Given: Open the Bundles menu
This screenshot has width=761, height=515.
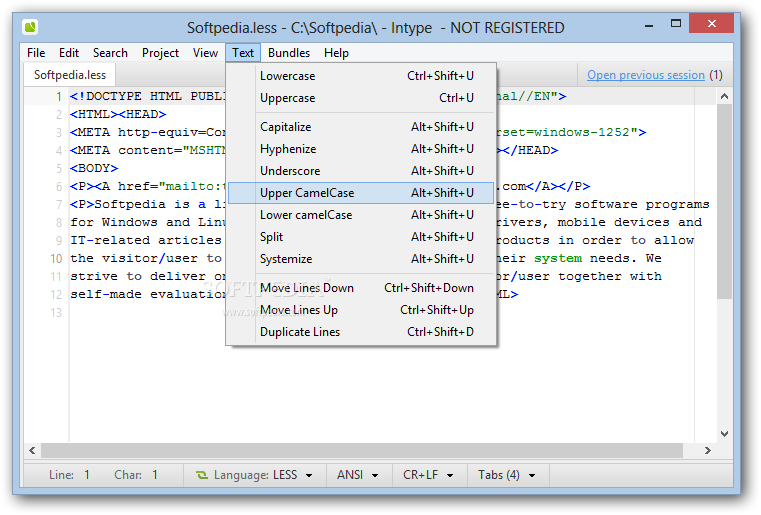Looking at the screenshot, I should (289, 53).
